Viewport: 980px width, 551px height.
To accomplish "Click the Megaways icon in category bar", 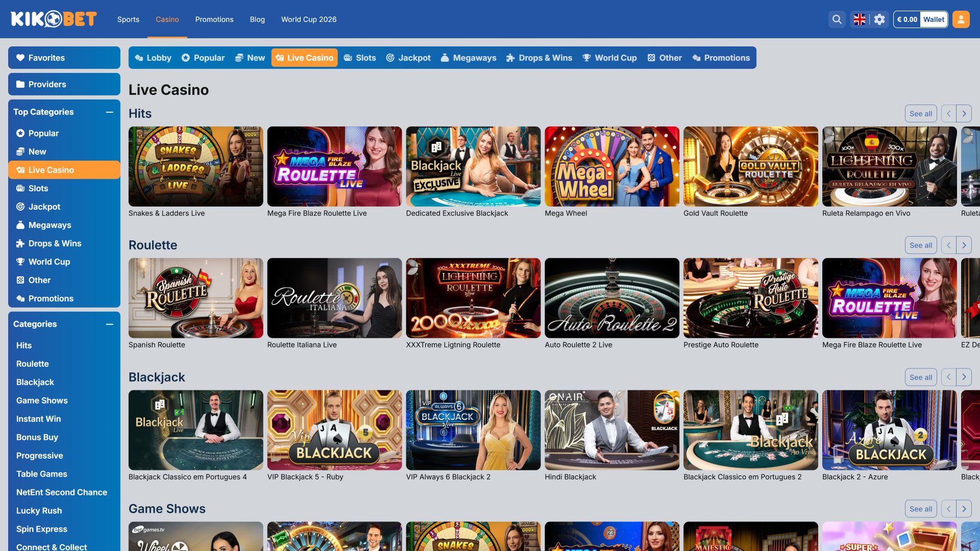I will click(x=445, y=58).
